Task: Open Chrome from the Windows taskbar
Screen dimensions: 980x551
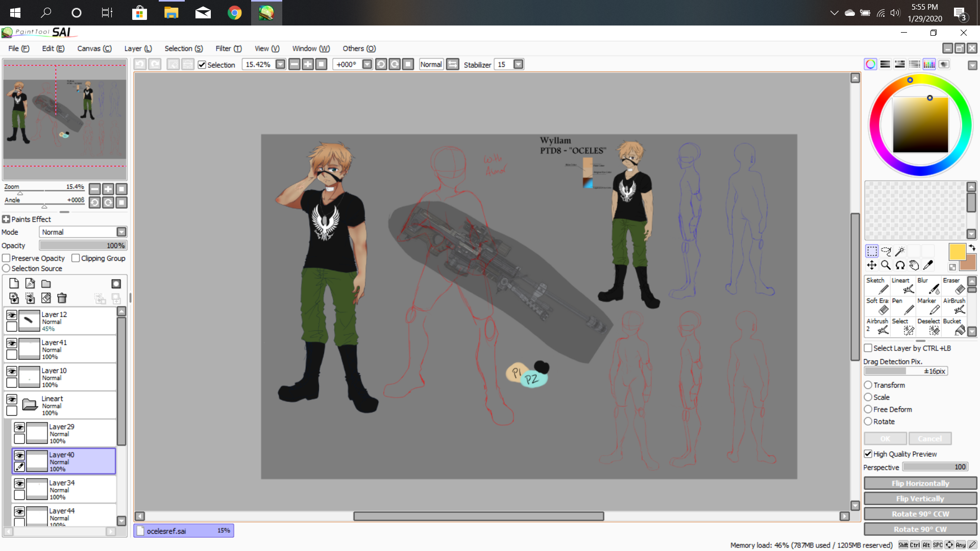Action: point(235,13)
